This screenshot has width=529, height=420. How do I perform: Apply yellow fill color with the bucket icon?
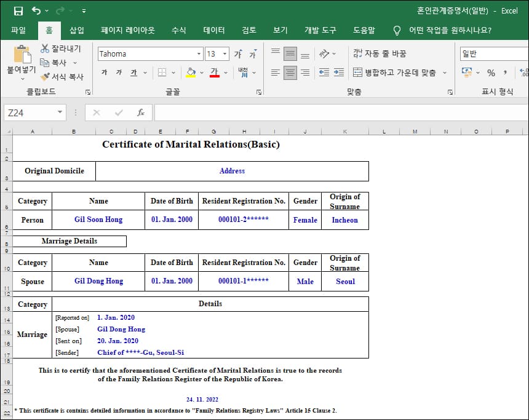191,72
